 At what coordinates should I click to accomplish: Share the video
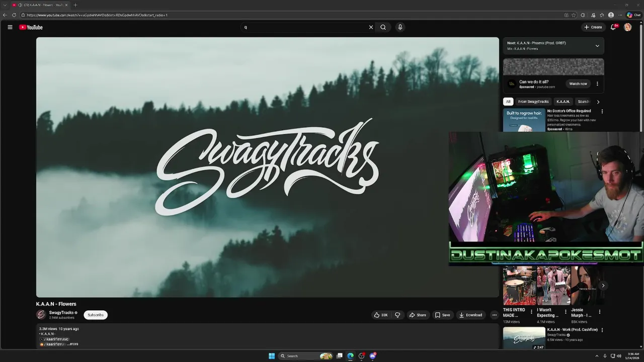point(418,315)
